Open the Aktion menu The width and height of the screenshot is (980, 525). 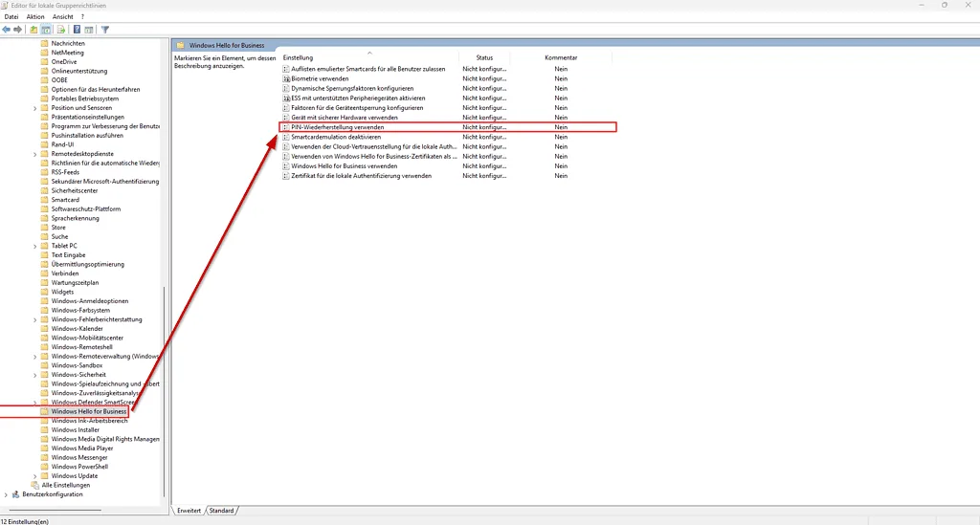(x=35, y=17)
